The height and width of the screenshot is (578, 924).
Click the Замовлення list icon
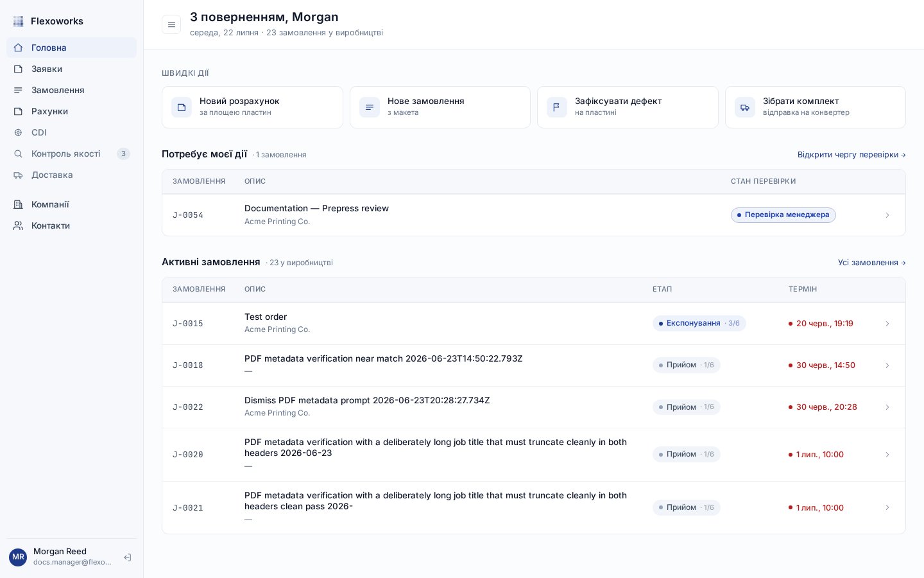tap(18, 90)
